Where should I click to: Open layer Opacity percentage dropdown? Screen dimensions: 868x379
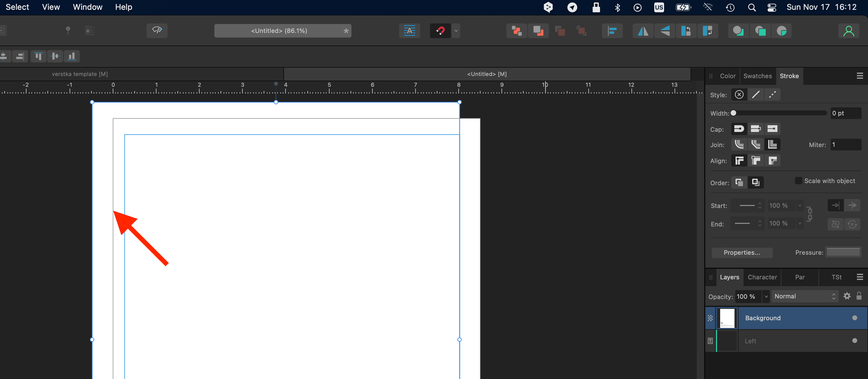pos(766,296)
